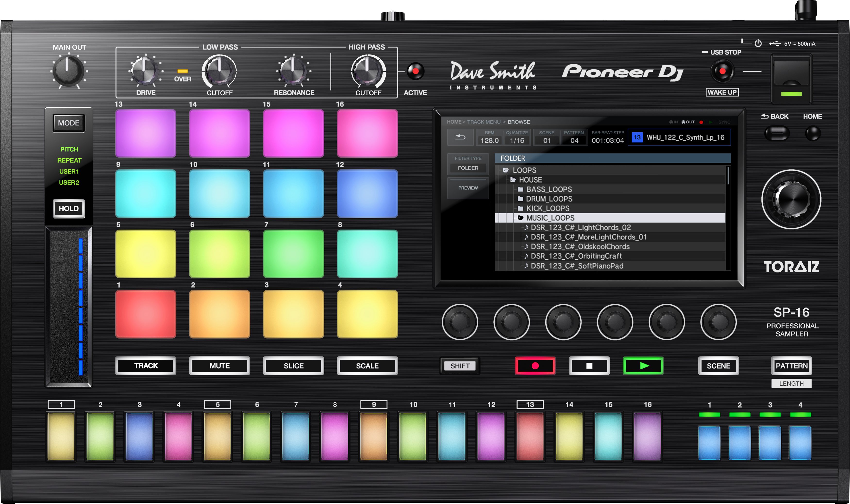
Task: Toggle the SHIFT button
Action: [x=459, y=366]
